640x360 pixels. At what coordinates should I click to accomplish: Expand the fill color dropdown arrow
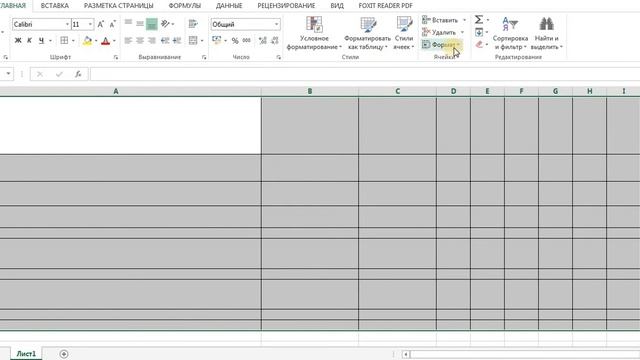pyautogui.click(x=96, y=41)
